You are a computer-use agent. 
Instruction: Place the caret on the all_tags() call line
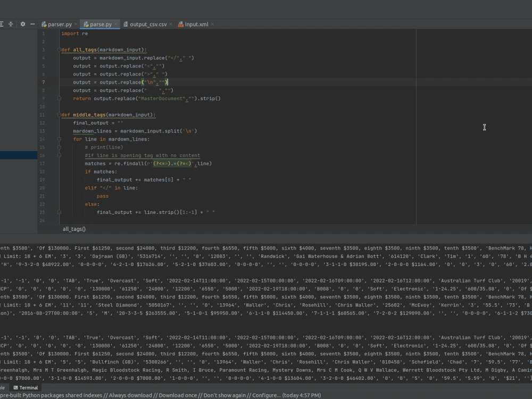pyautogui.click(x=73, y=229)
